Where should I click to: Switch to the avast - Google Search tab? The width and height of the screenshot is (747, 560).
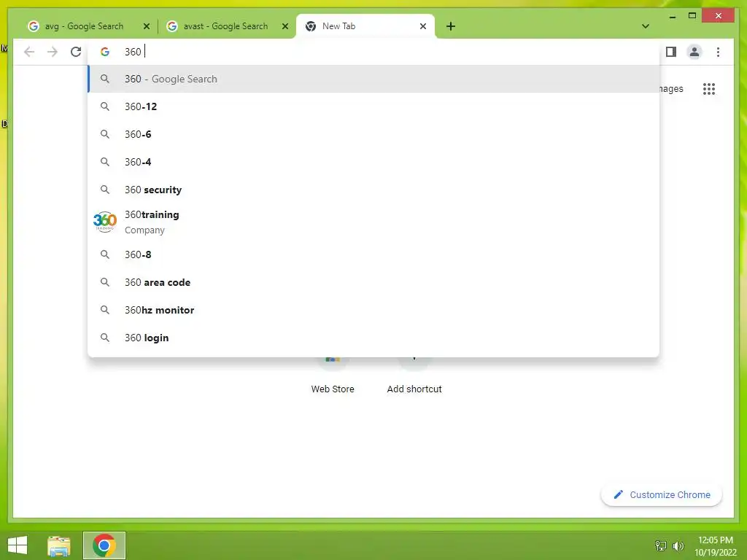point(226,26)
